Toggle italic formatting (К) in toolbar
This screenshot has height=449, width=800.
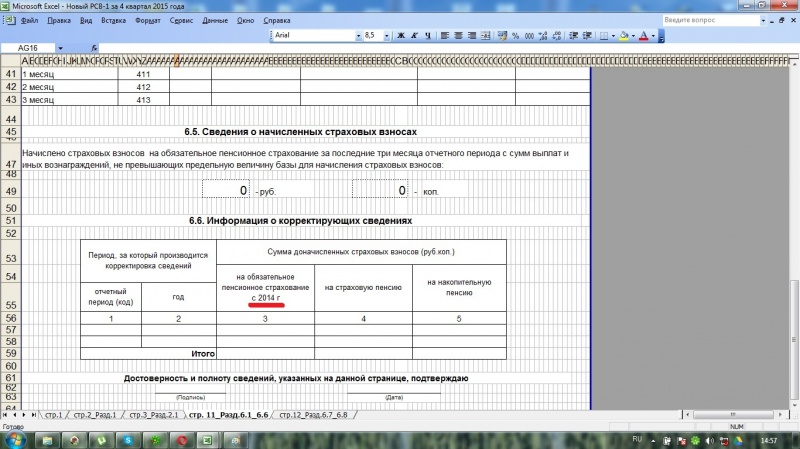tap(413, 36)
